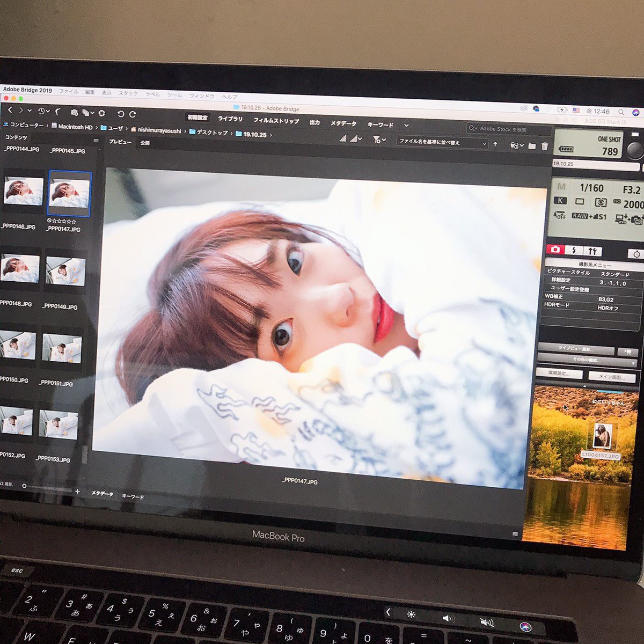Image resolution: width=644 pixels, height=644 pixels.
Task: Click the EOS Utility timer icon button
Action: [636, 253]
